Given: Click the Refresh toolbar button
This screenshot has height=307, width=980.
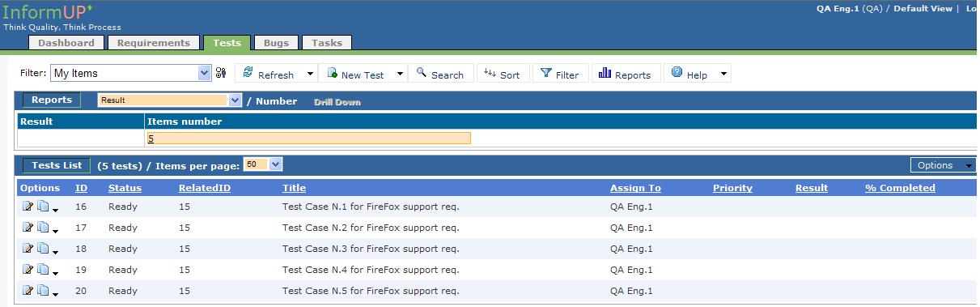Looking at the screenshot, I should (269, 74).
